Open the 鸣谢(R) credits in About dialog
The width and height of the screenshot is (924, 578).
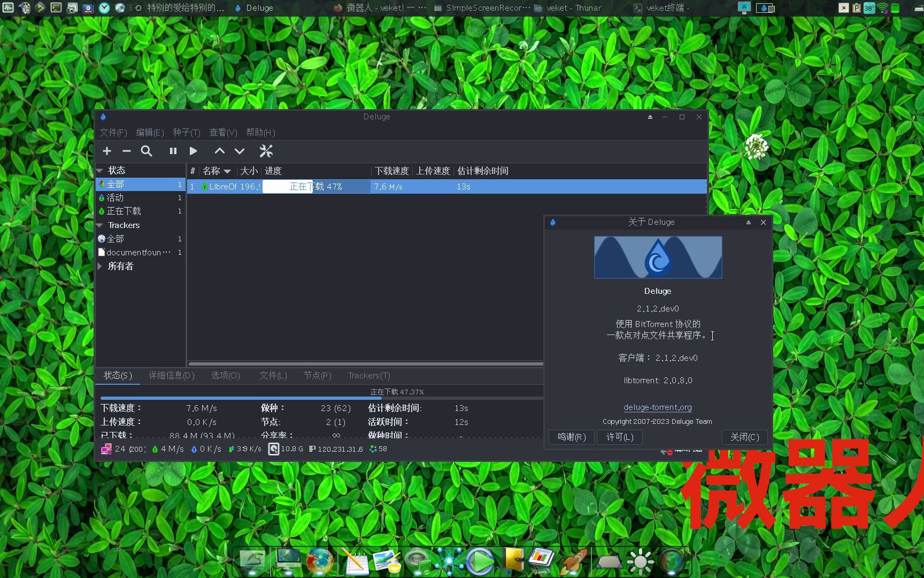coord(572,437)
